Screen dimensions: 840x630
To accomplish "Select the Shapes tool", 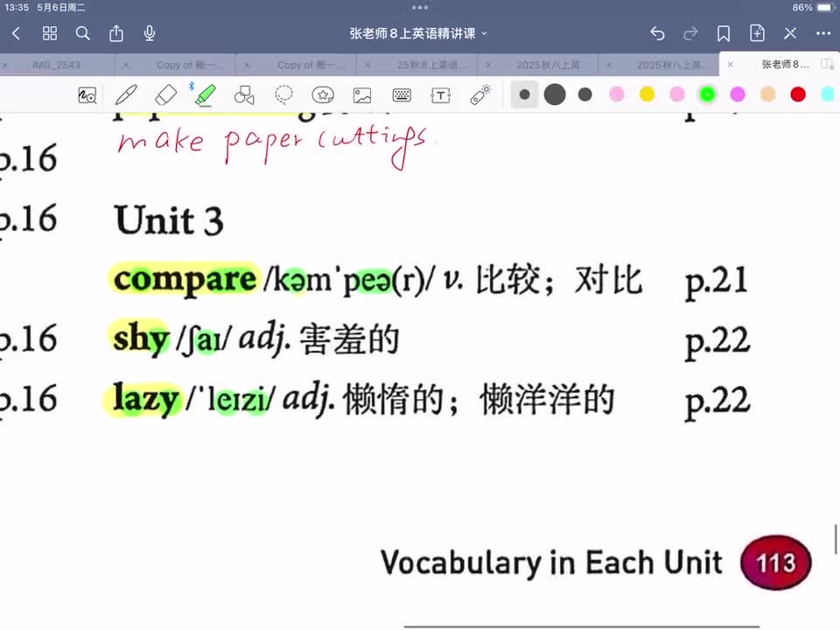I will coord(244,95).
